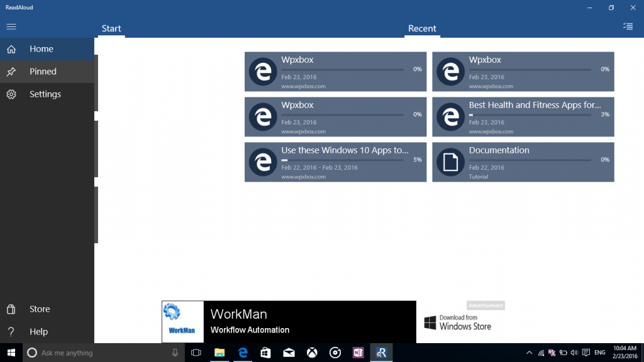Click the Home house icon in sidebar

(x=11, y=49)
